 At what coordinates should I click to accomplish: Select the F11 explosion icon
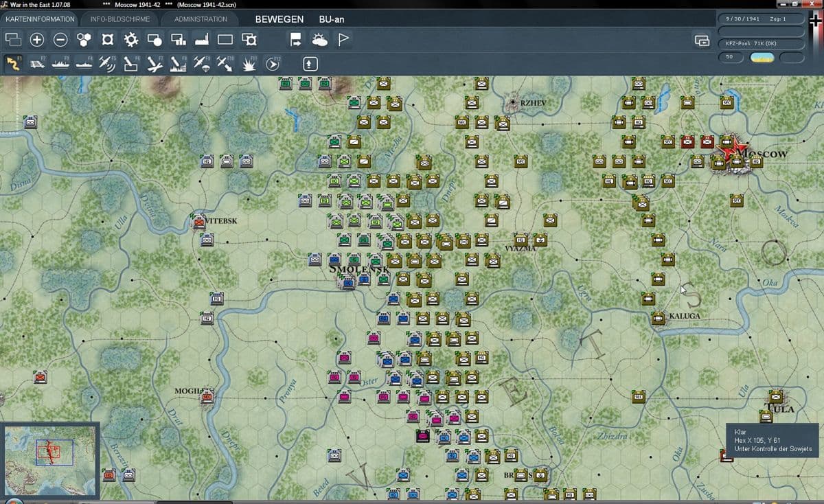[x=249, y=63]
